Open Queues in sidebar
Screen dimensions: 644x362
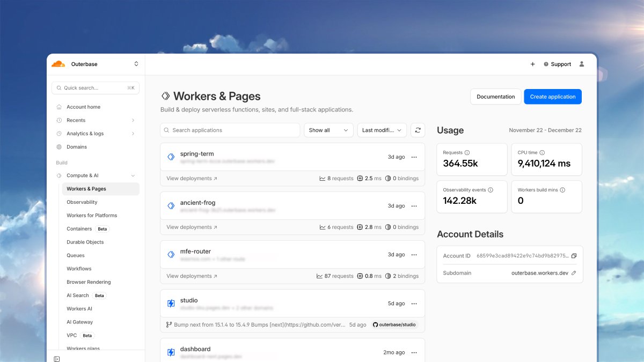click(76, 255)
